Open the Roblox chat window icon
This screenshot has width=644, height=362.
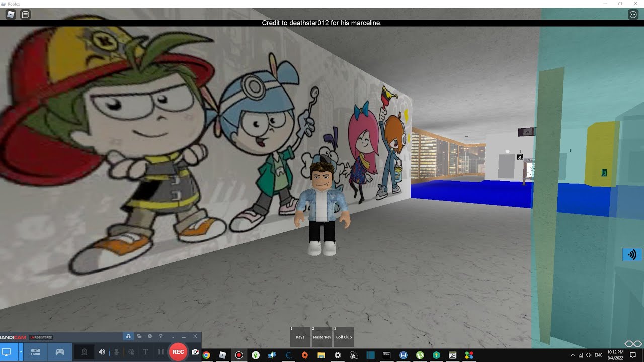[x=25, y=14]
